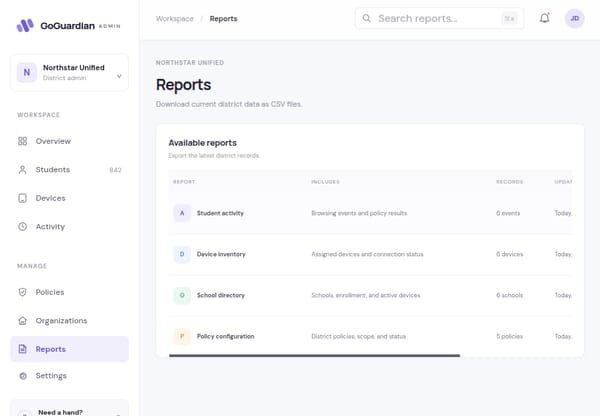The width and height of the screenshot is (600, 416).
Task: Click the Policy configuration report name
Action: [225, 336]
